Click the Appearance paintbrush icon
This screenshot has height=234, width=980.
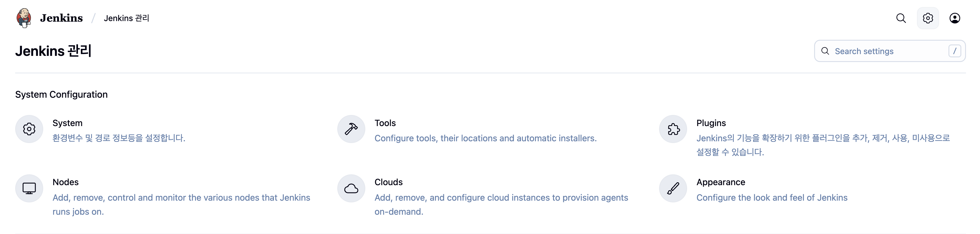(x=673, y=189)
